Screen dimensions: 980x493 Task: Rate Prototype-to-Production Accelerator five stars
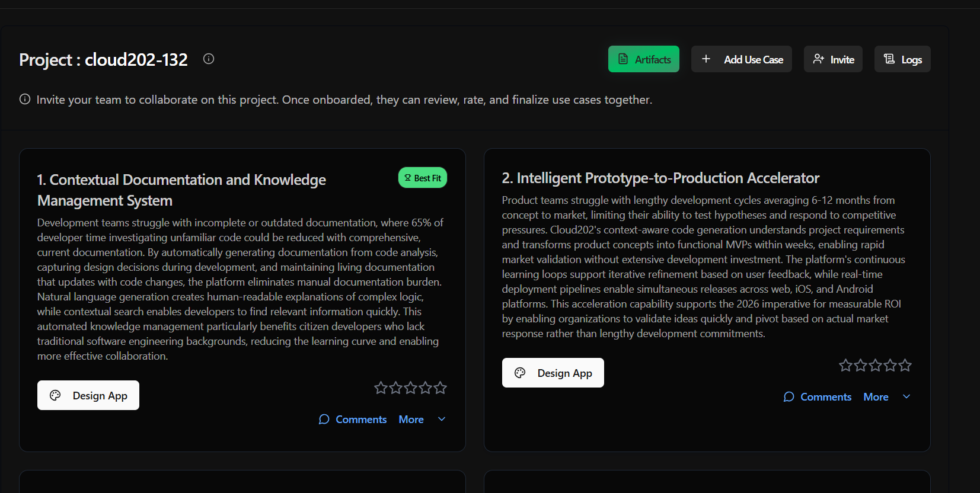coord(905,366)
